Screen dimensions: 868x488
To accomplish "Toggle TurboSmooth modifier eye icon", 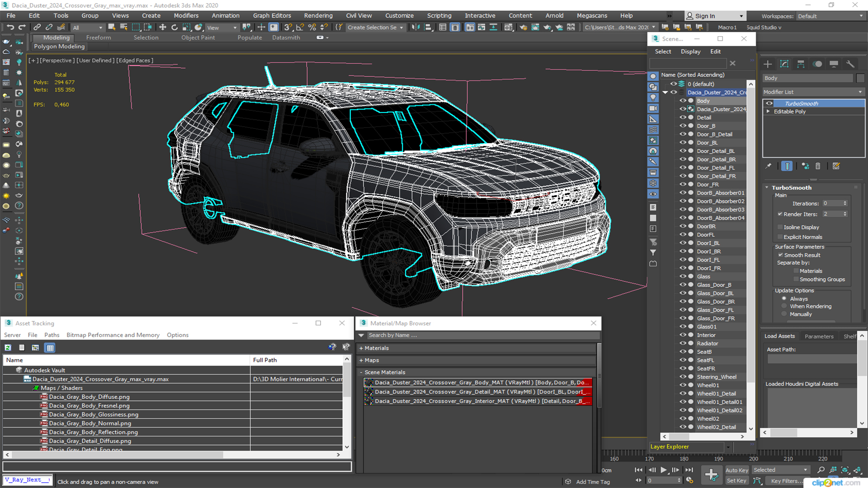I will point(769,103).
